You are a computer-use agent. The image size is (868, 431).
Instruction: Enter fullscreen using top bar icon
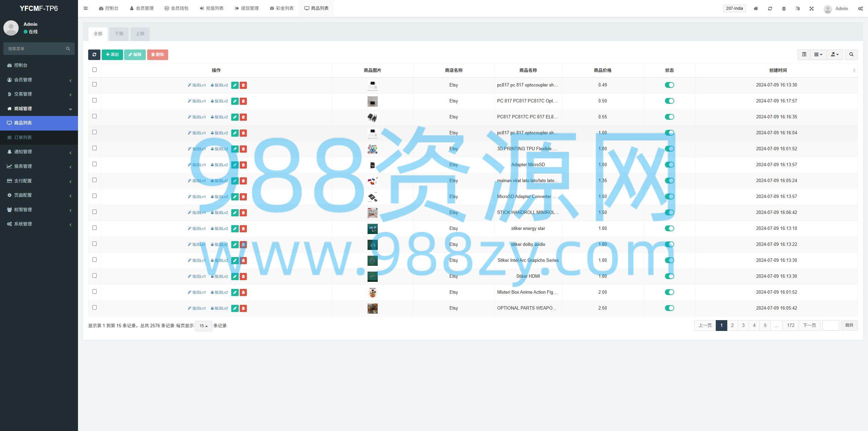tap(811, 8)
